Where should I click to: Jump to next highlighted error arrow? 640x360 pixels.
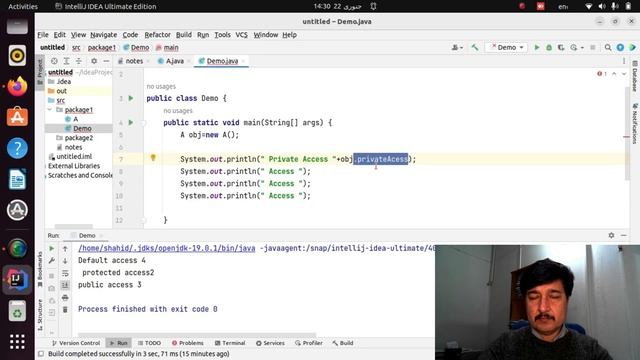(x=624, y=74)
